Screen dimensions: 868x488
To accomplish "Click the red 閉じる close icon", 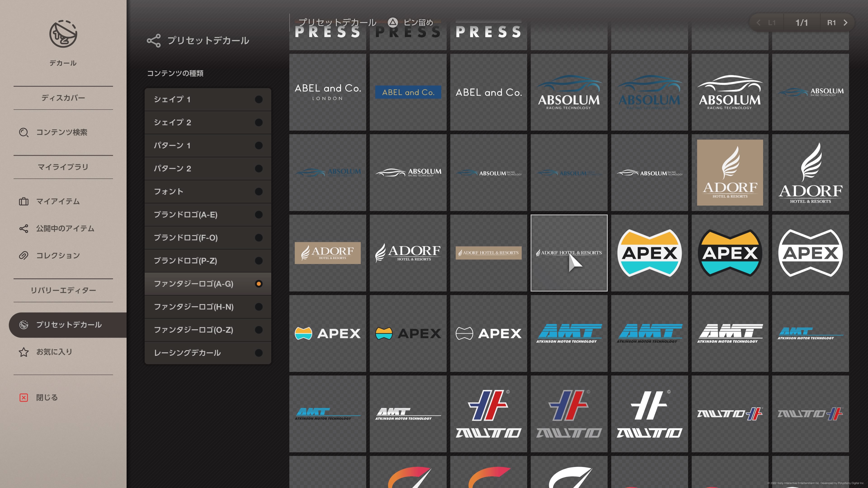I will pyautogui.click(x=24, y=398).
